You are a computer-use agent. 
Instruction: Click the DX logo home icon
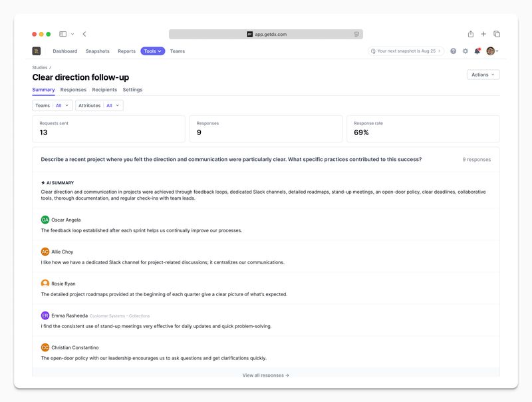37,51
